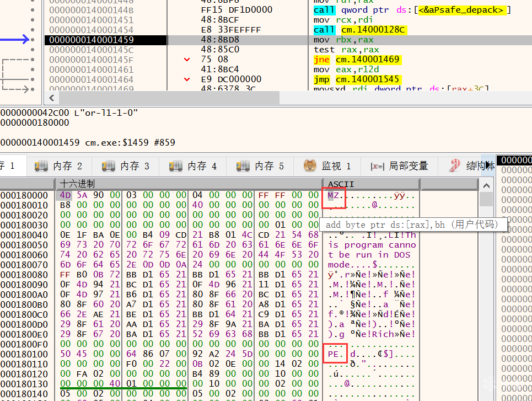Click the red jump arrow beside bytes 75 08
532x401 pixels.
tap(187, 60)
